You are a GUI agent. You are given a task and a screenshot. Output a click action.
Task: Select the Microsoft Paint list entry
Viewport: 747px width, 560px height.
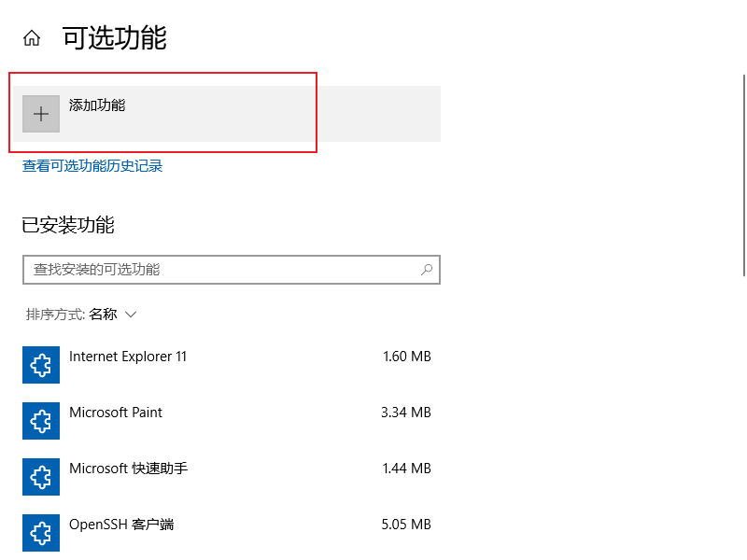(x=227, y=421)
